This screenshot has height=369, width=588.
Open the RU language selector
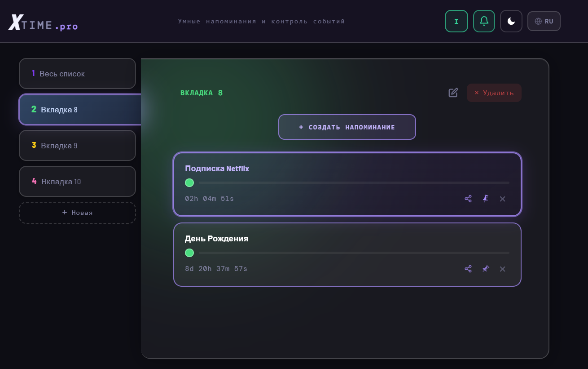544,21
